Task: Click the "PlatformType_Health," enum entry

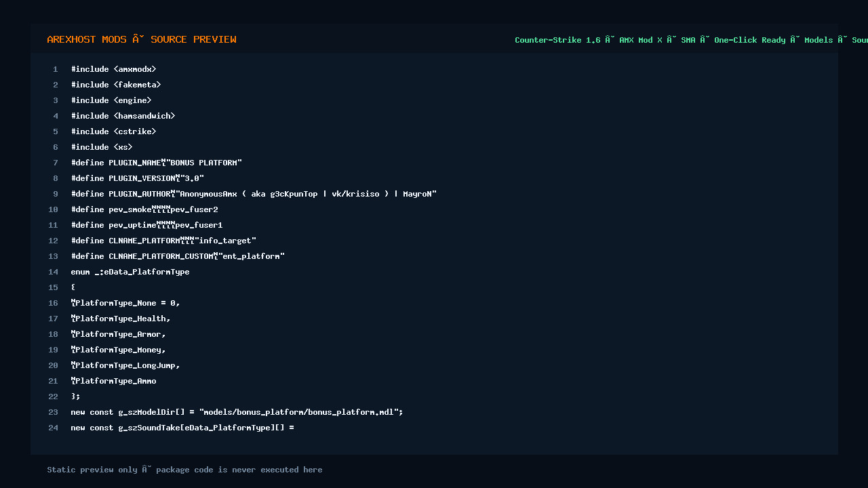Action: click(x=121, y=319)
